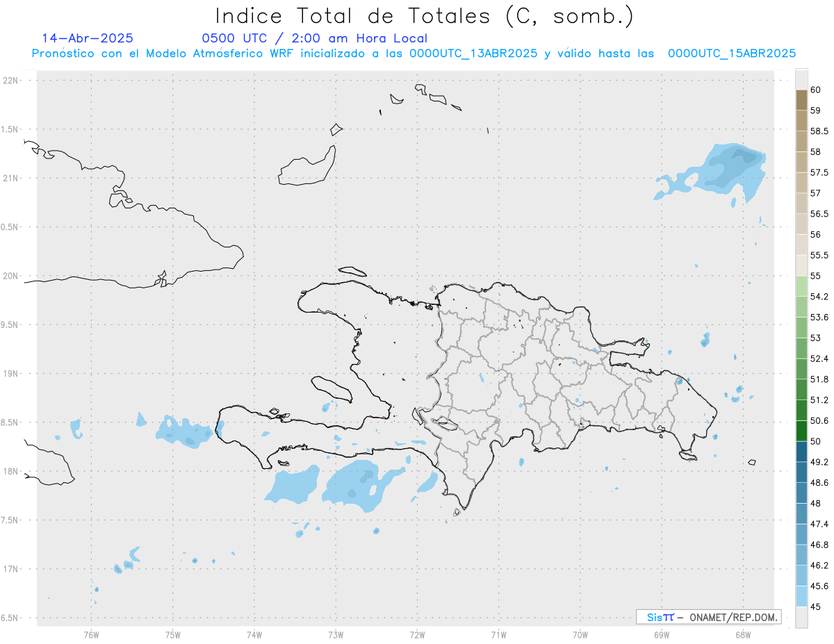Screen dimensions: 834x644
Task: Click the colorbar value '48.6'
Action: (x=819, y=483)
